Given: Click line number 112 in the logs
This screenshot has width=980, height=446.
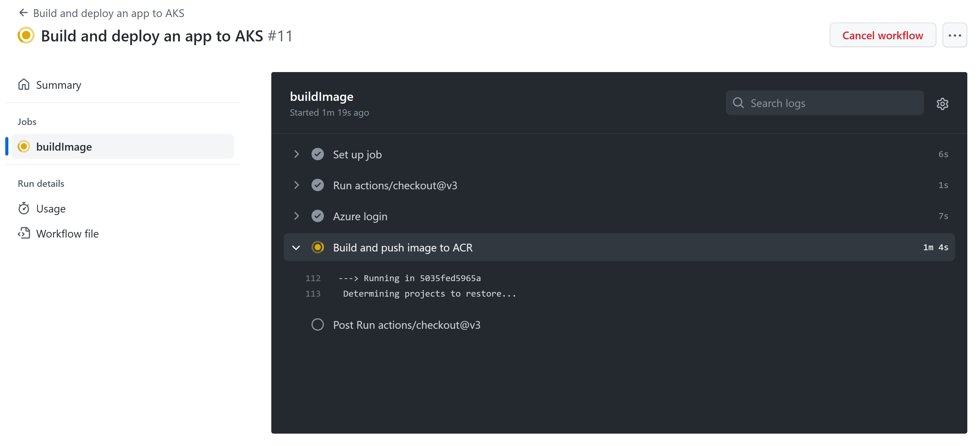Looking at the screenshot, I should tap(313, 278).
